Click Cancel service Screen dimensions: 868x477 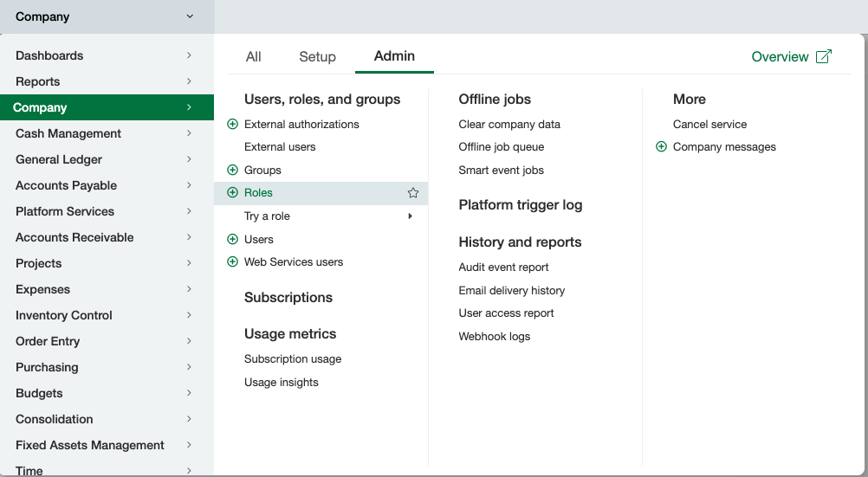click(x=709, y=124)
